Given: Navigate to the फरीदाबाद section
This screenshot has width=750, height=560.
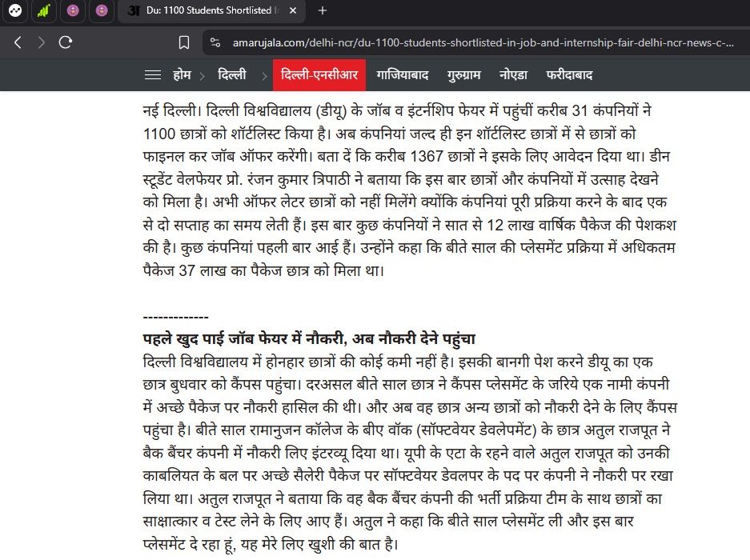Looking at the screenshot, I should tap(569, 75).
